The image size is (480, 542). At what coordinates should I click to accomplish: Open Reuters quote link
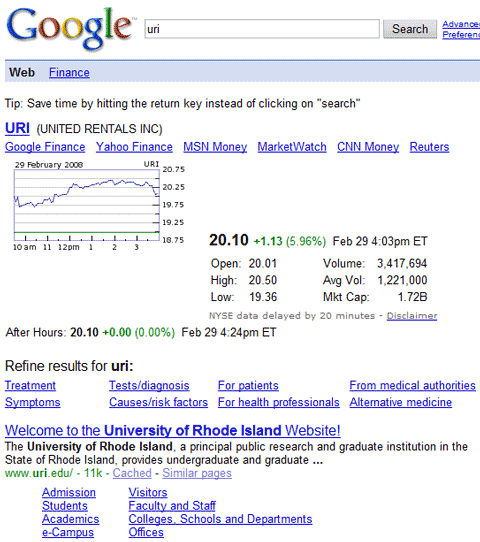(430, 147)
